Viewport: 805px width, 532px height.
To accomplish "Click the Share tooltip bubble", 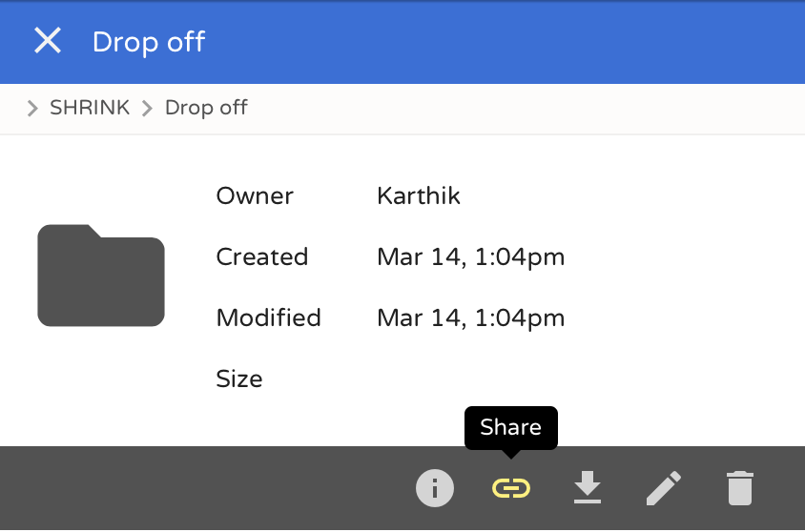I will (511, 427).
